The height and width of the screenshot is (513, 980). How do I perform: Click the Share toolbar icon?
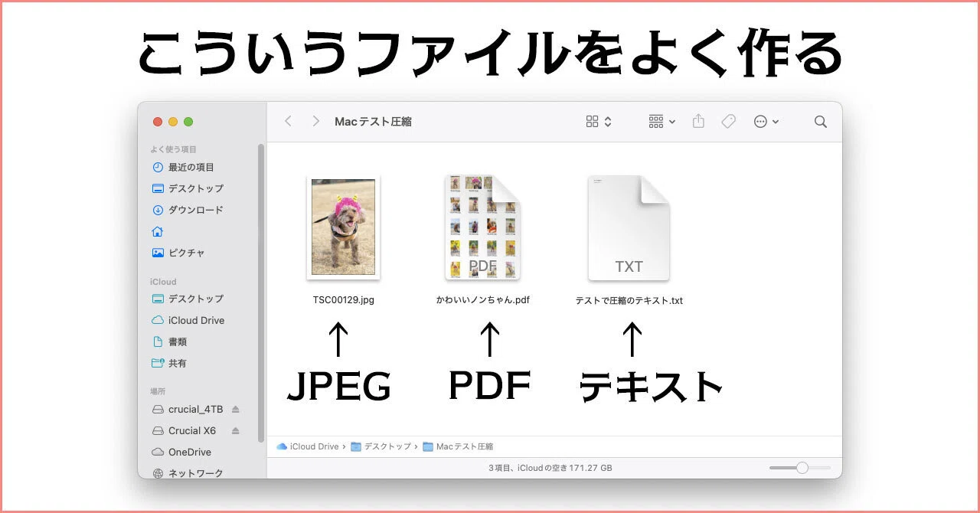click(x=698, y=121)
